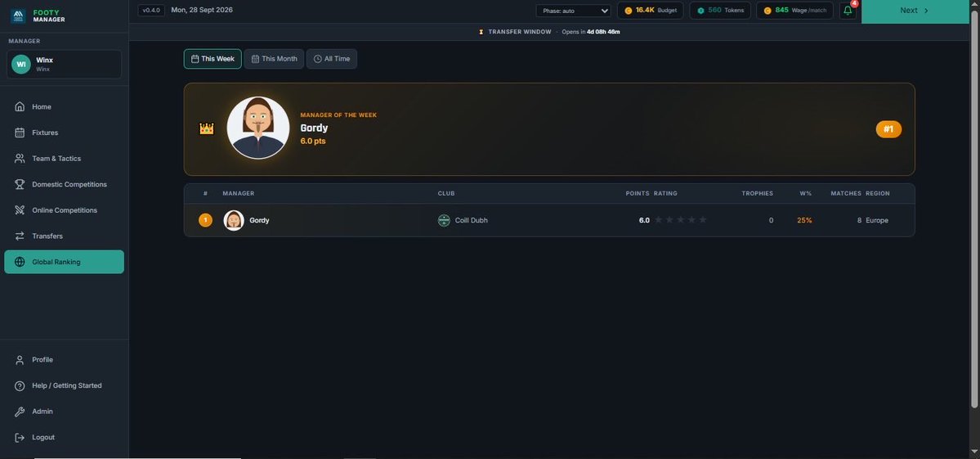The image size is (980, 459).
Task: Click the star rating in Gordy row
Action: (681, 220)
